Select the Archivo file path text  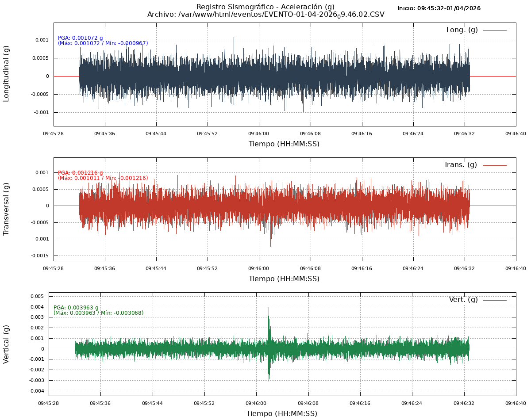pyautogui.click(x=265, y=15)
